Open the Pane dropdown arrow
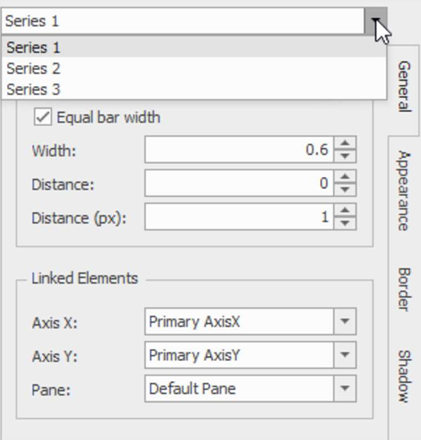 coord(345,388)
